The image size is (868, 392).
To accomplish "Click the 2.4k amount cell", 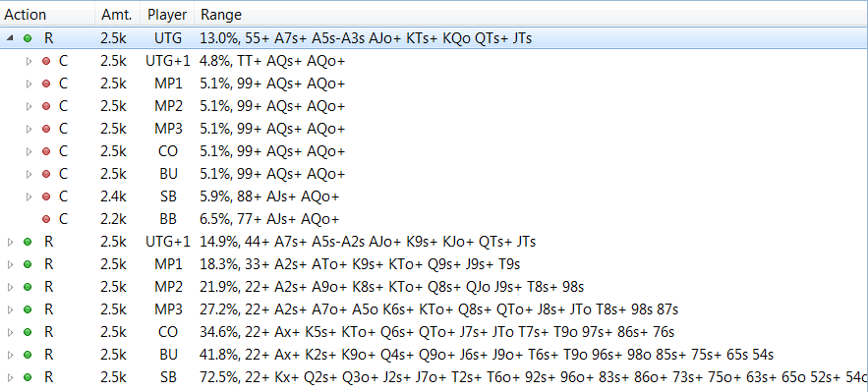I will click(x=113, y=196).
